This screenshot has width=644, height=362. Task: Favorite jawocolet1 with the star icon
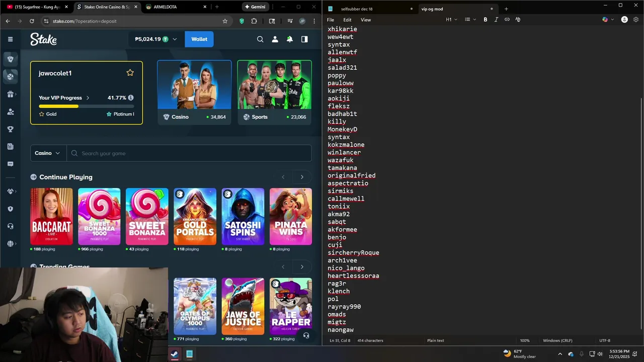pos(130,73)
